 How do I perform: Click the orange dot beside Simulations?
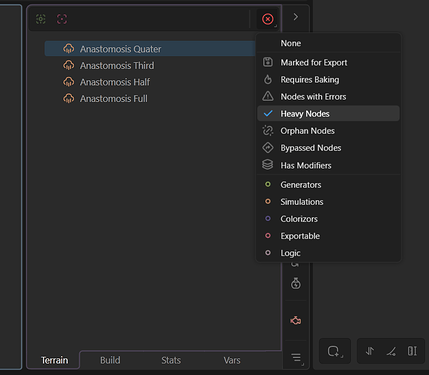[268, 201]
